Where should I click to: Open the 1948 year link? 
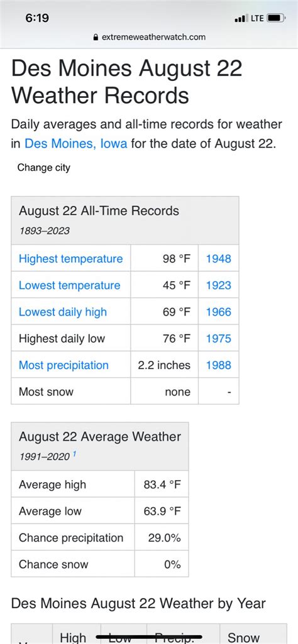coord(219,259)
